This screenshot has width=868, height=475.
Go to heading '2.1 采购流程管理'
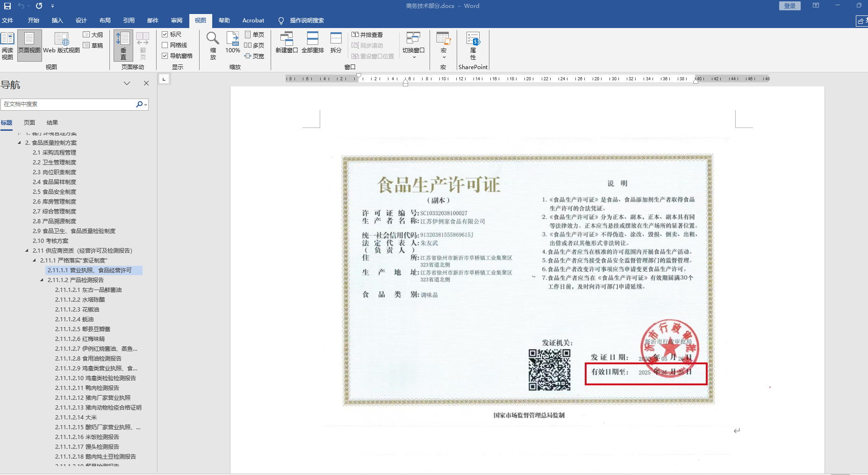[x=54, y=153]
